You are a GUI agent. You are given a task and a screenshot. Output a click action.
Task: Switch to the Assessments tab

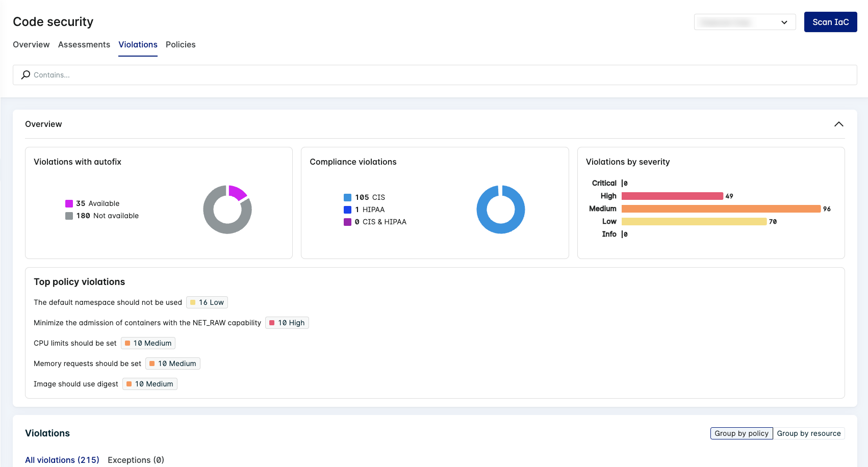(x=84, y=44)
